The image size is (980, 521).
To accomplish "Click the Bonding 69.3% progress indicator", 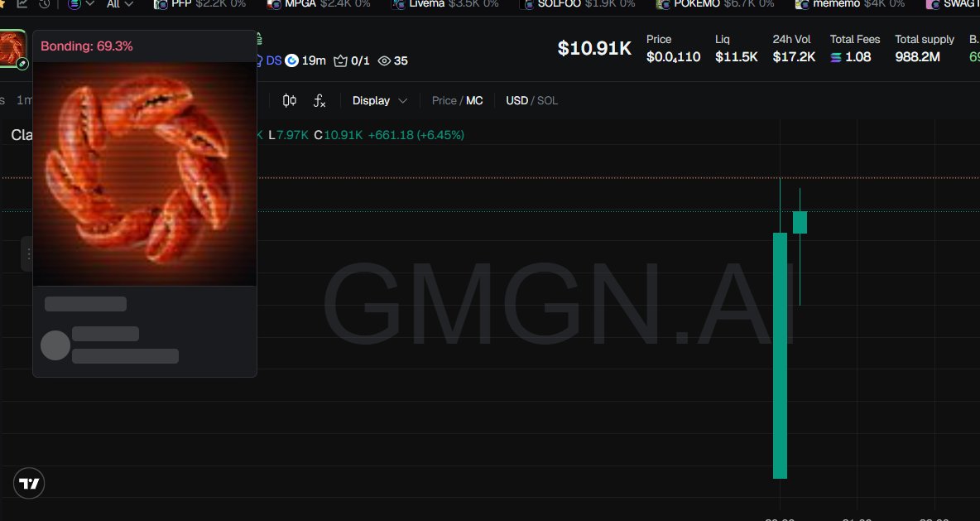I will point(87,46).
